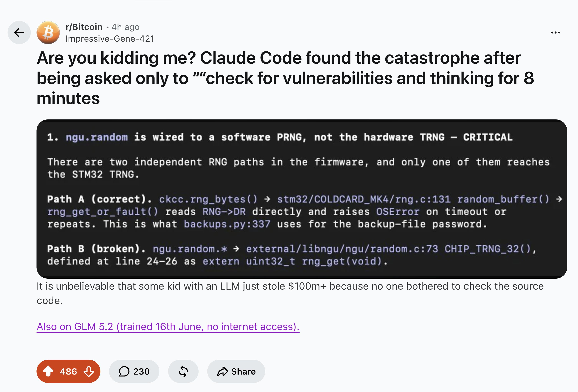Follow the 'Also on GLM 5.2' hyperlink
Image resolution: width=578 pixels, height=392 pixels.
coord(168,326)
